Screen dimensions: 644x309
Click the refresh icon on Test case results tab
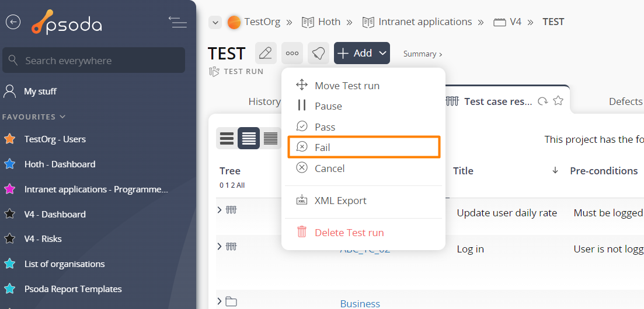[x=543, y=101]
